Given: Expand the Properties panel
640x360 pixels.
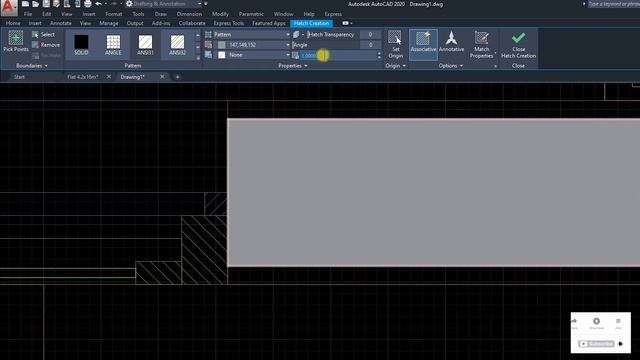Looking at the screenshot, I should 293,66.
